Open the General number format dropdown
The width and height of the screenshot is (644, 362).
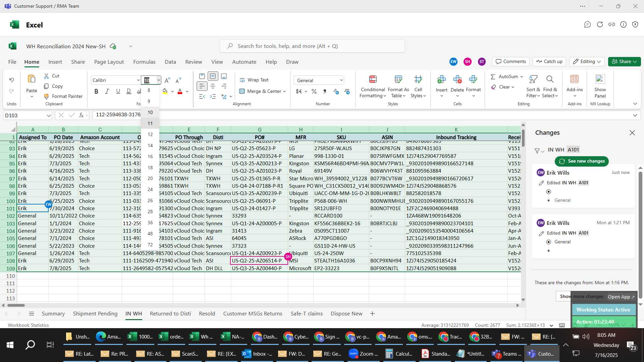coord(341,80)
